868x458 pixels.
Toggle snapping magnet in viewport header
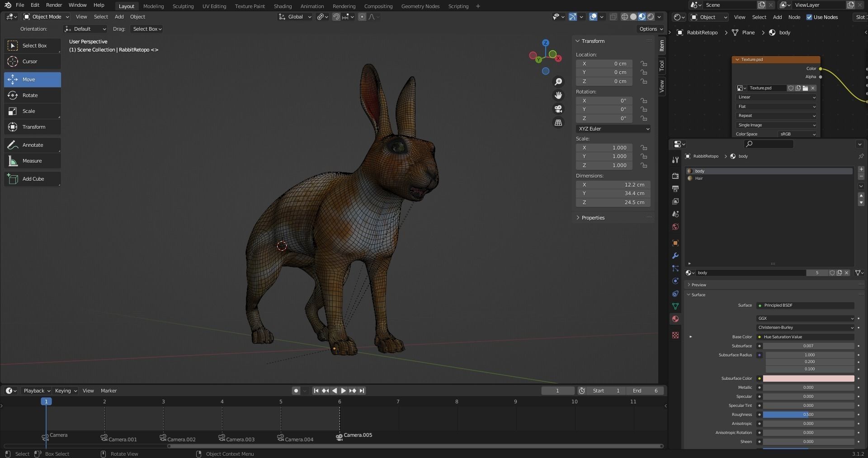click(x=336, y=17)
